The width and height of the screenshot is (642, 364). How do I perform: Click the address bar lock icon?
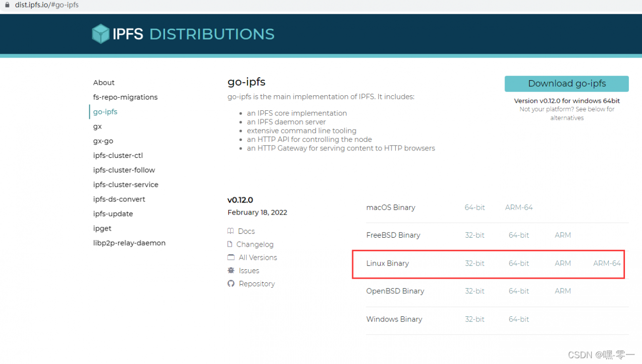pos(7,5)
